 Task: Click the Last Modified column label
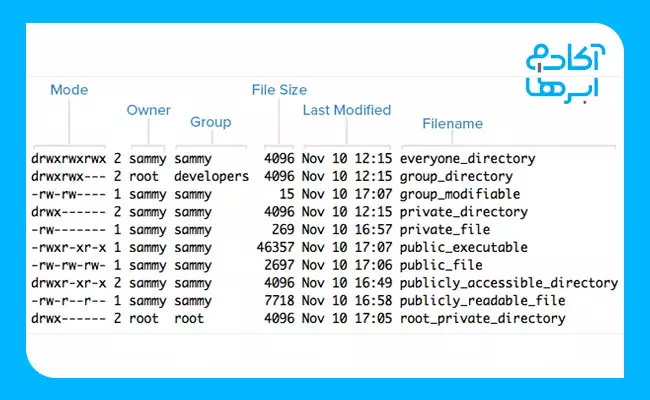coord(347,110)
